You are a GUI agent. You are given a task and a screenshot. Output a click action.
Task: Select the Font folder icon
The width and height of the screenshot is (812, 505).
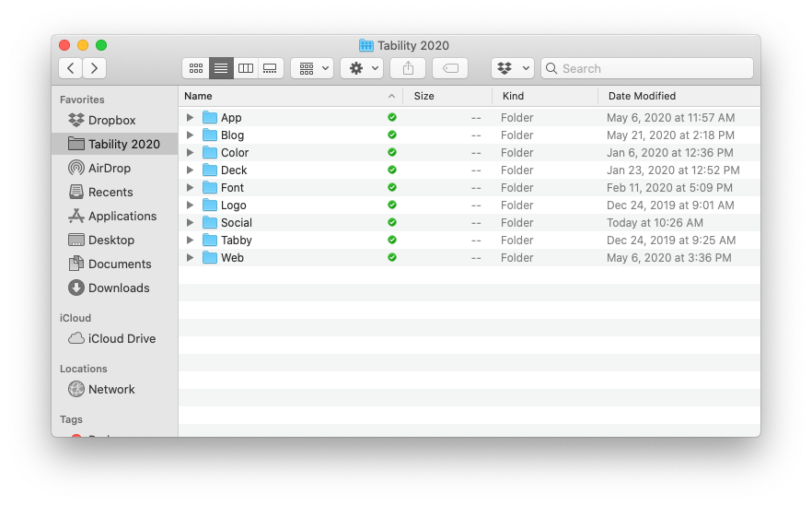pos(210,187)
